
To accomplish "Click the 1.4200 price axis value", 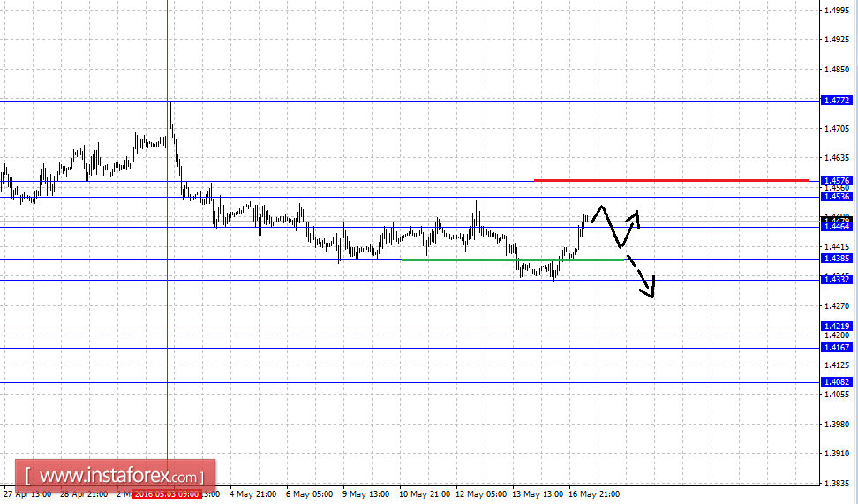I will tap(838, 335).
